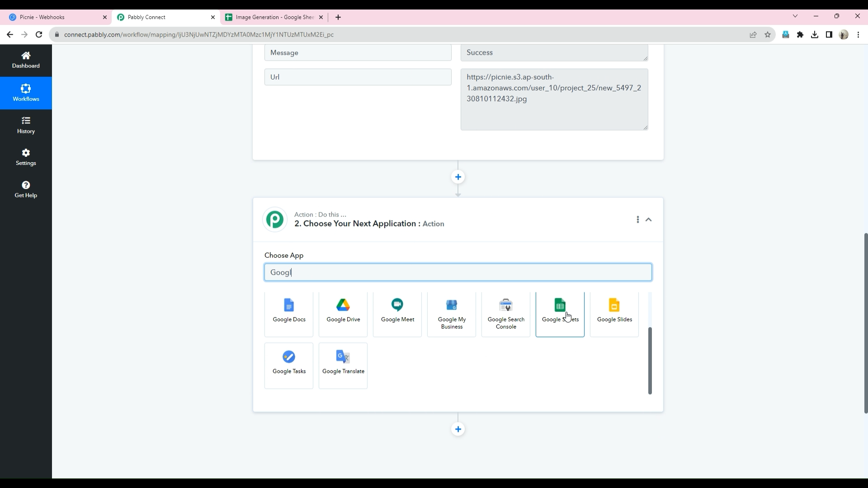Image resolution: width=868 pixels, height=488 pixels.
Task: Add a step below the action block
Action: [458, 429]
